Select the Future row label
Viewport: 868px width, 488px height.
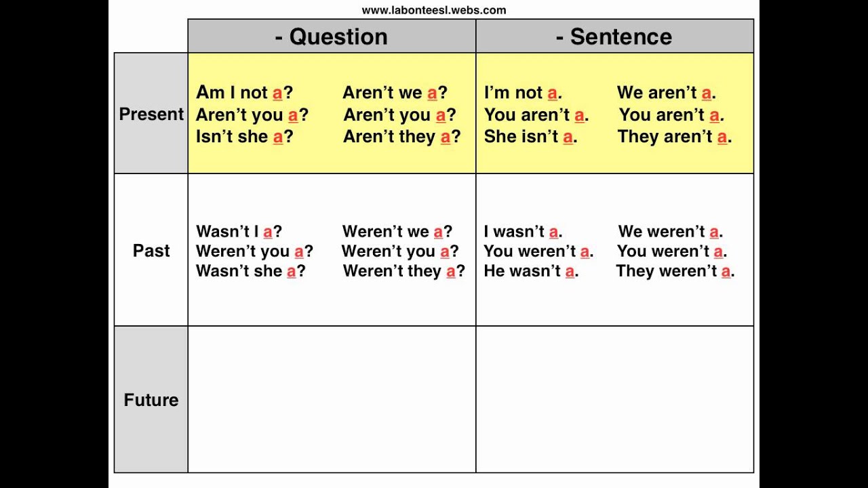[151, 400]
